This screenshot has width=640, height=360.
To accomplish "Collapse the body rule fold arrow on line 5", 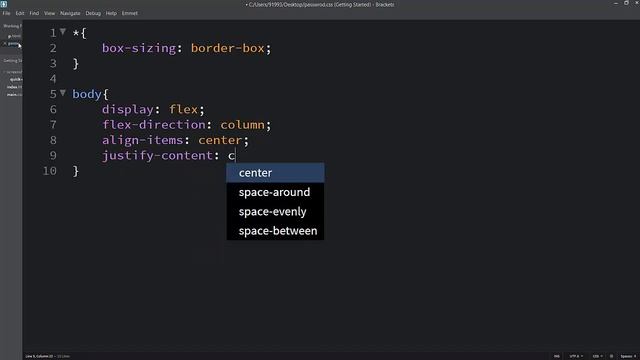I will [63, 93].
